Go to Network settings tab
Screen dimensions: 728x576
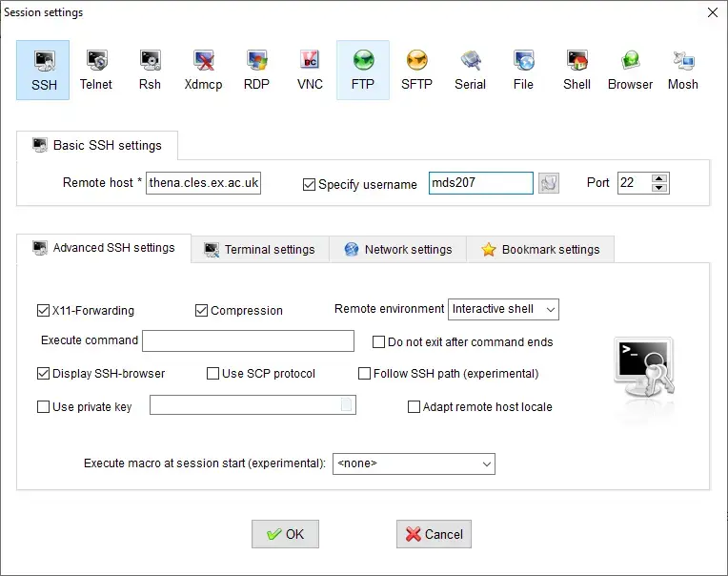pyautogui.click(x=398, y=250)
